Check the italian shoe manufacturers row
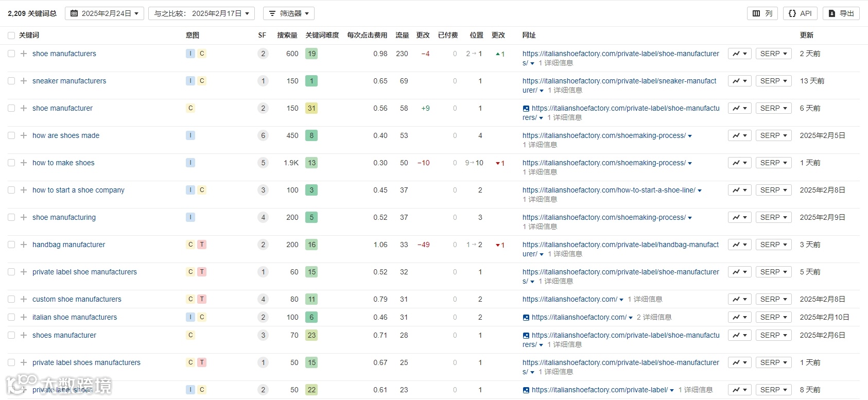 pyautogui.click(x=11, y=317)
